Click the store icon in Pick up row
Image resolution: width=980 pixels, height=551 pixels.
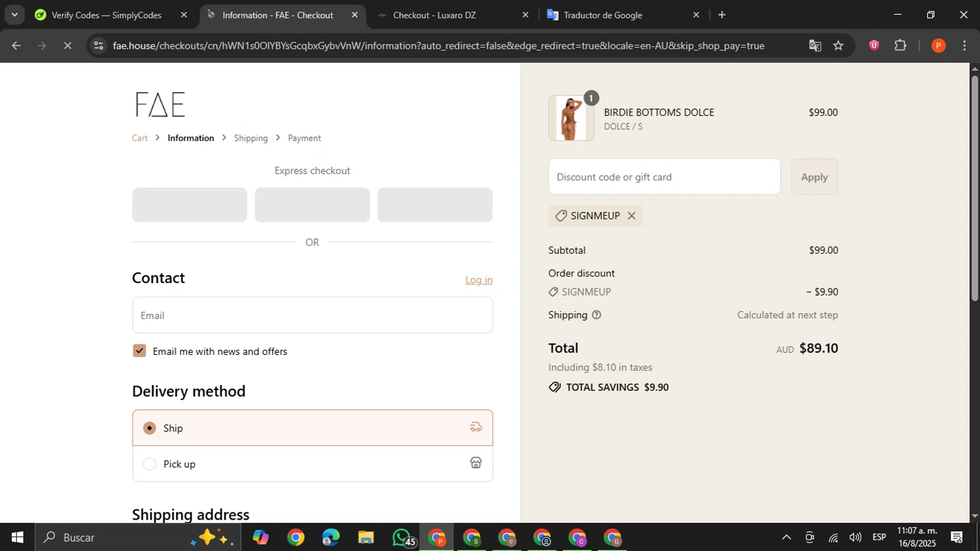click(476, 463)
